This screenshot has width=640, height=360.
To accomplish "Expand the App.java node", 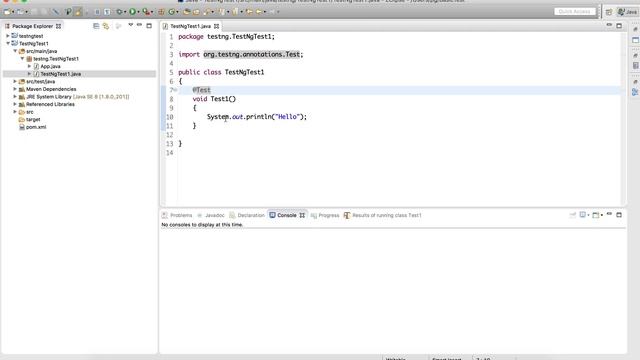I will point(29,66).
